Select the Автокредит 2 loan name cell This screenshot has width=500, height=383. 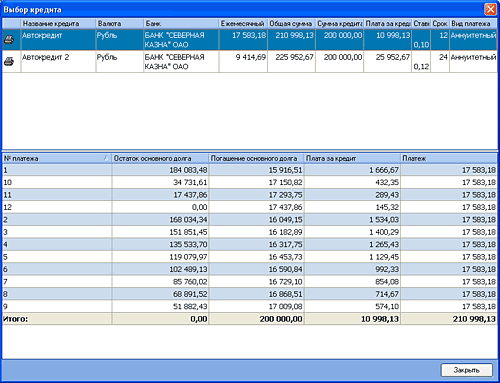coord(58,61)
